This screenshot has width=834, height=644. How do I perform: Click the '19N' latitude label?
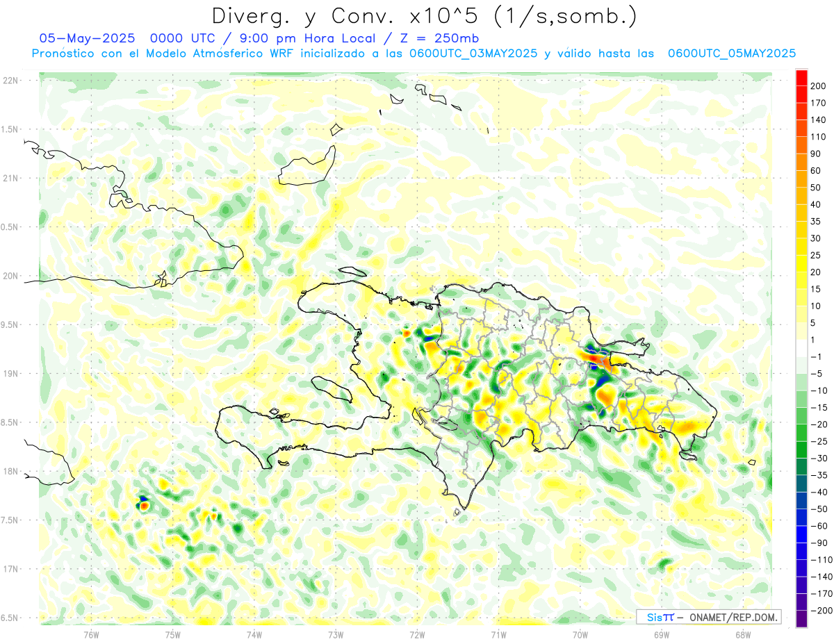[x=10, y=373]
